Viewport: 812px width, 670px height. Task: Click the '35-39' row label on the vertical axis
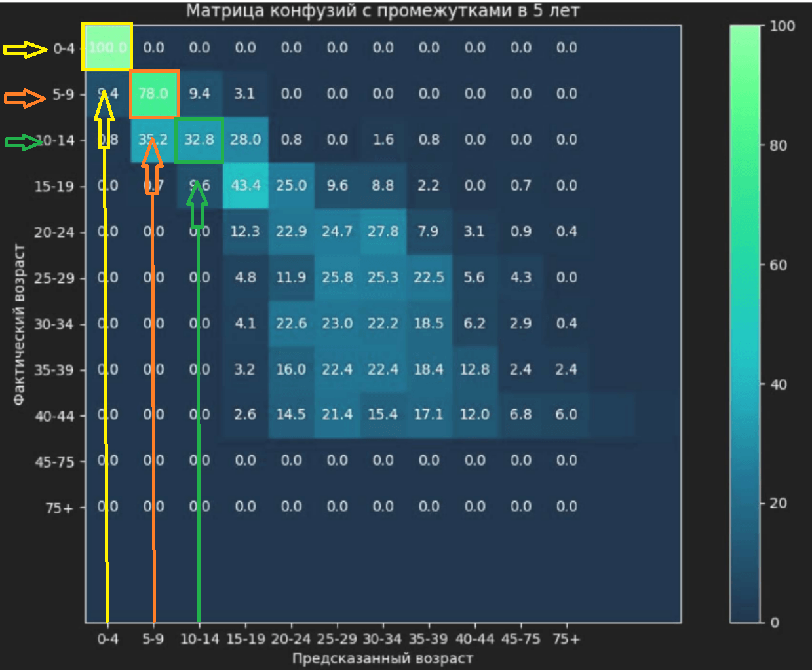54,371
